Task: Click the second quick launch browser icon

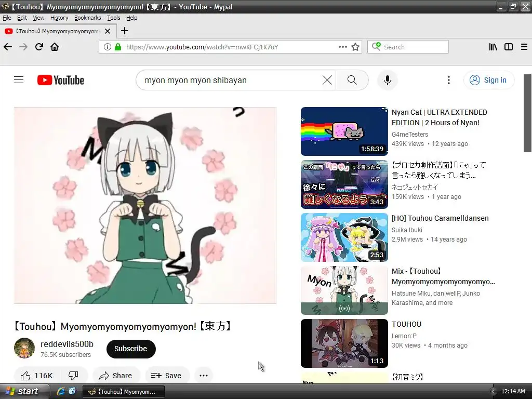Action: (72, 391)
